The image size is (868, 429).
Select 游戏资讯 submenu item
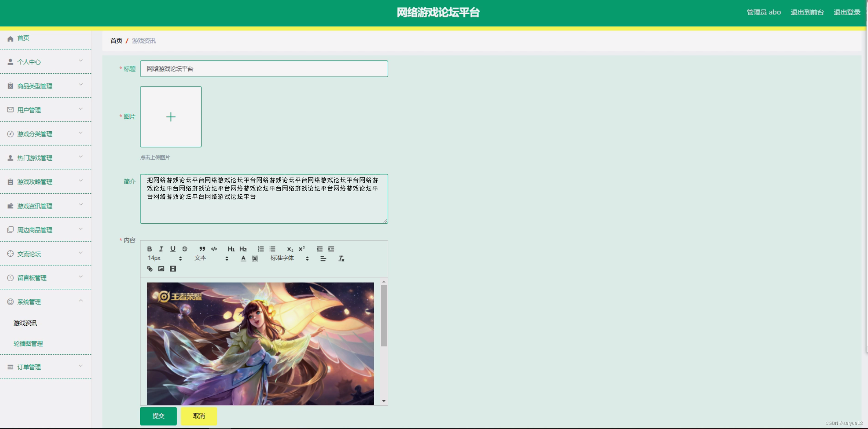[25, 323]
